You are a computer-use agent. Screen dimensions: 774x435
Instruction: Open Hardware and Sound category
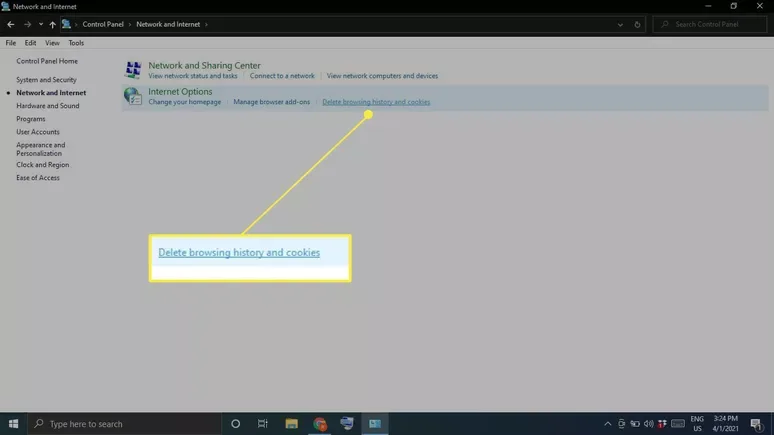47,106
